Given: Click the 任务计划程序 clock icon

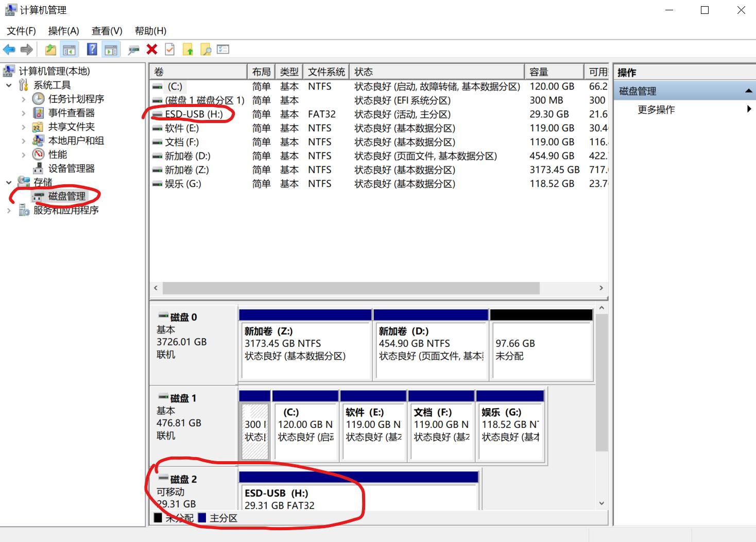Looking at the screenshot, I should pos(38,99).
